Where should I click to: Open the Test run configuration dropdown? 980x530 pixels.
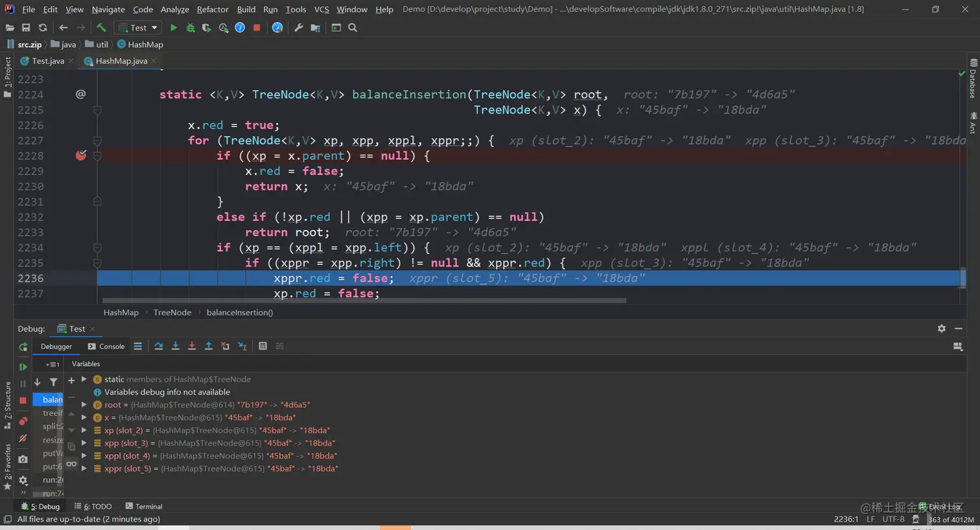[138, 28]
